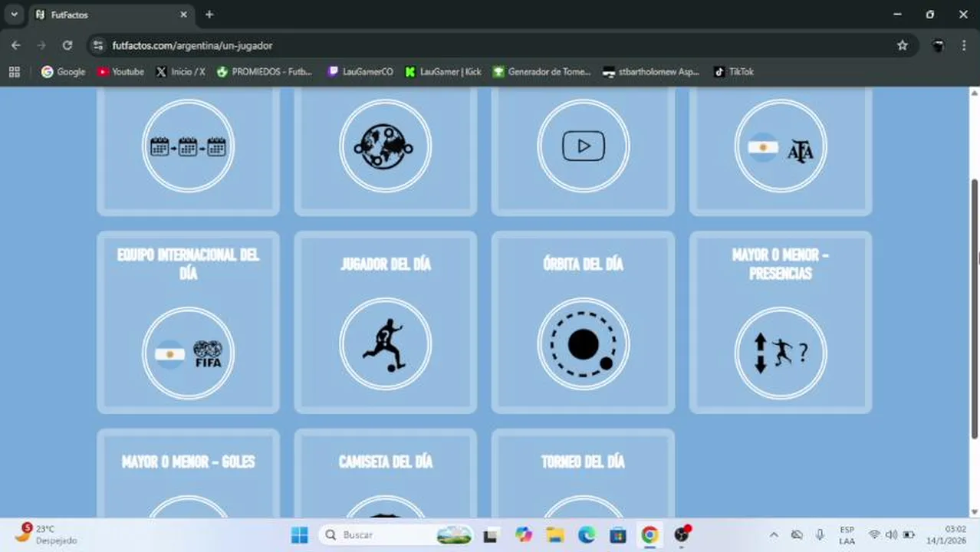This screenshot has height=552, width=980.
Task: Open File Explorer from taskbar
Action: click(x=554, y=534)
